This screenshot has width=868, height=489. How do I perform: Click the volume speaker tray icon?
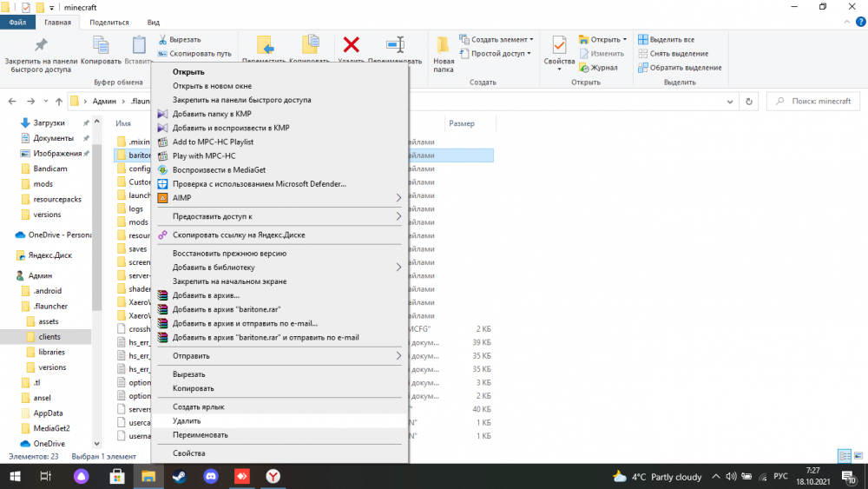pos(731,476)
